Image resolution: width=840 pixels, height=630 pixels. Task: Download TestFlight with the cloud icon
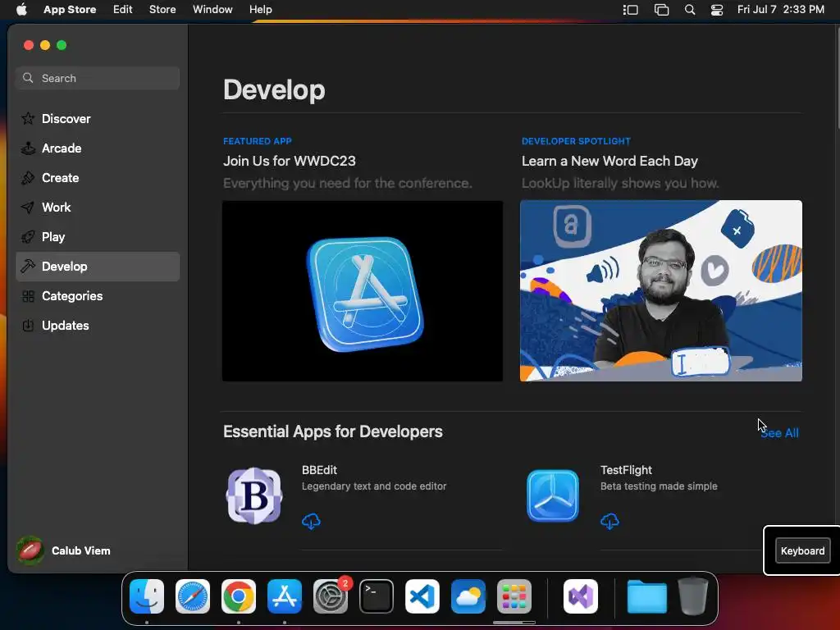coord(609,521)
